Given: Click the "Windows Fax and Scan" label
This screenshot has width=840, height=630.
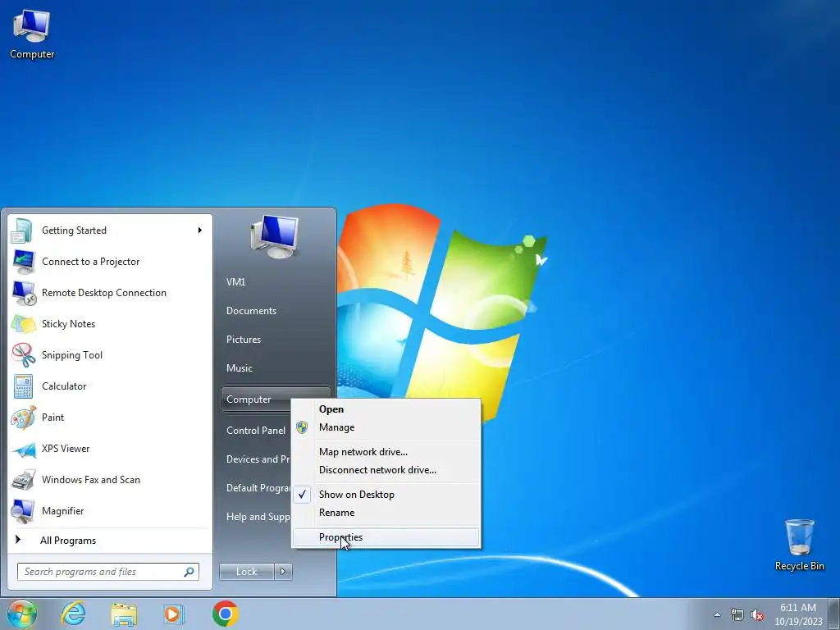Looking at the screenshot, I should point(91,480).
